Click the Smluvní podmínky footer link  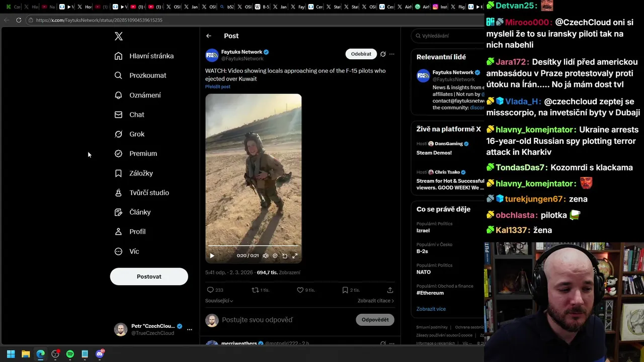pos(432,327)
